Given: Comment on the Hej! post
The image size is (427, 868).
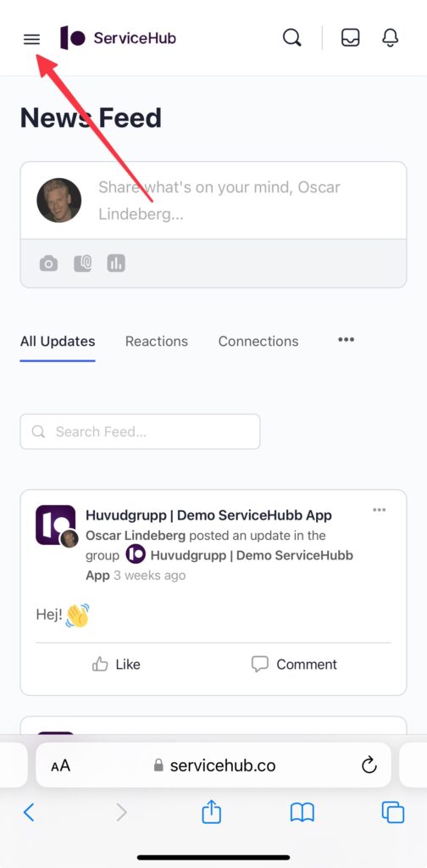Looking at the screenshot, I should [x=294, y=665].
